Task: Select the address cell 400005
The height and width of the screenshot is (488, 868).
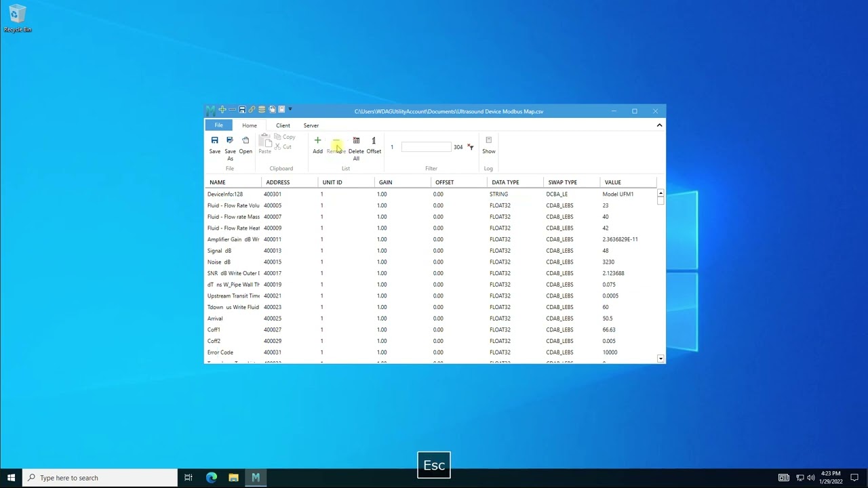Action: coord(273,205)
